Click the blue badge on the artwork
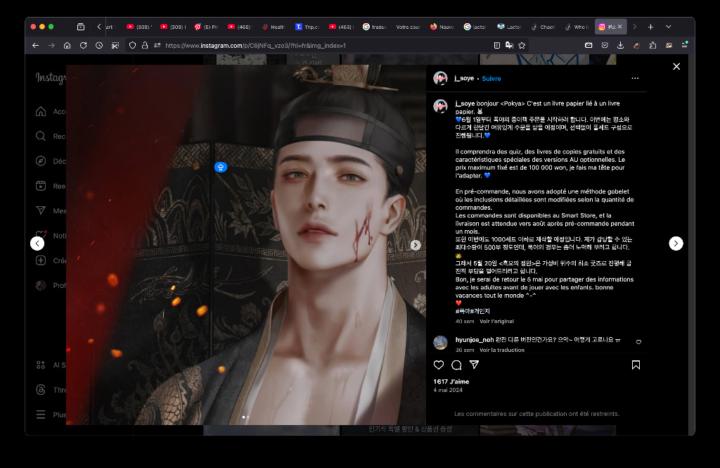Viewport: 720px width, 468px height. tap(221, 167)
